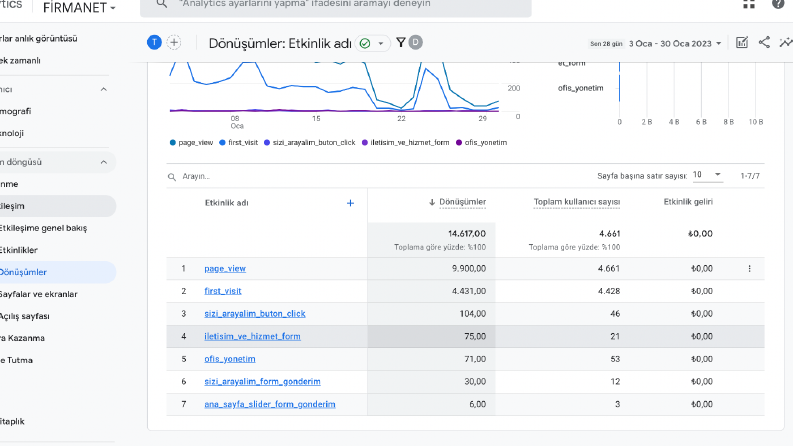Open the Teknoloji sidebar item
Viewport: 793px width, 446px height.
tap(12, 133)
